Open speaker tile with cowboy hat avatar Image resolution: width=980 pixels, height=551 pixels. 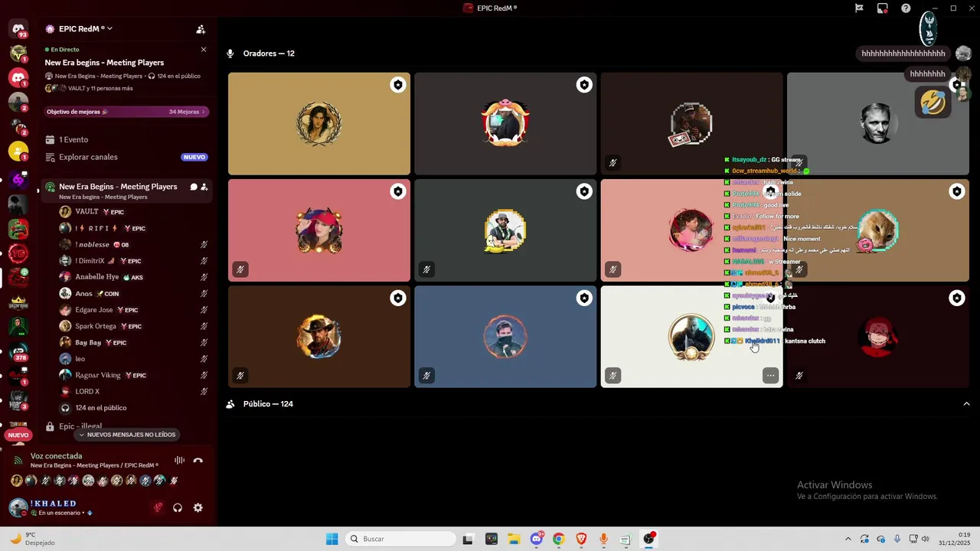[319, 337]
